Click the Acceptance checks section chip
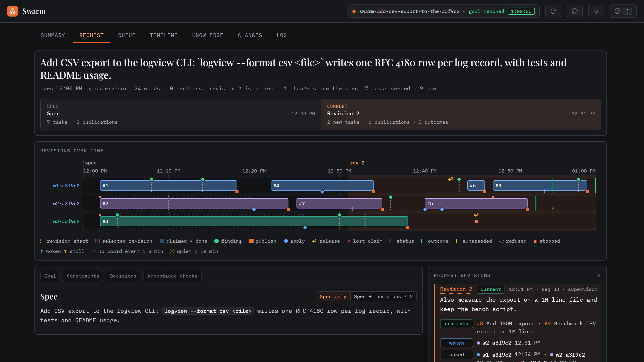644x362 pixels. (x=172, y=276)
